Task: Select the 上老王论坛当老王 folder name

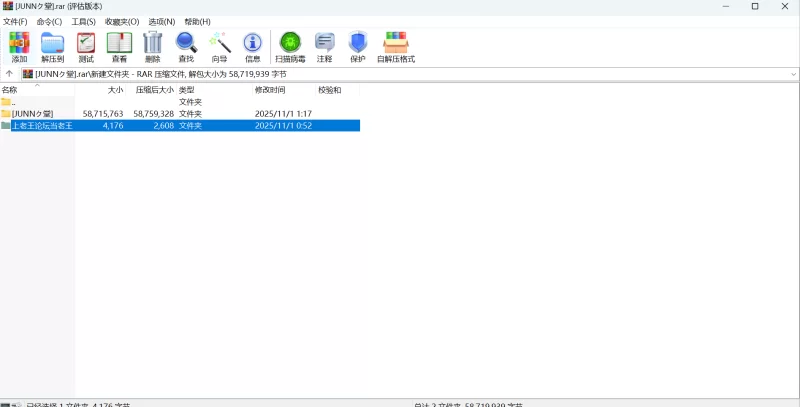Action: pyautogui.click(x=42, y=125)
